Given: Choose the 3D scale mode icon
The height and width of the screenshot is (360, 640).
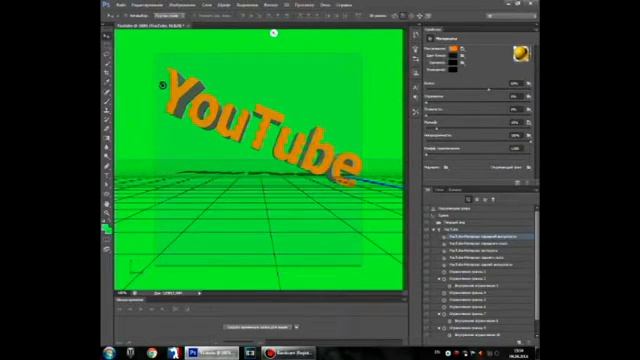Looking at the screenshot, I should pyautogui.click(x=428, y=16).
